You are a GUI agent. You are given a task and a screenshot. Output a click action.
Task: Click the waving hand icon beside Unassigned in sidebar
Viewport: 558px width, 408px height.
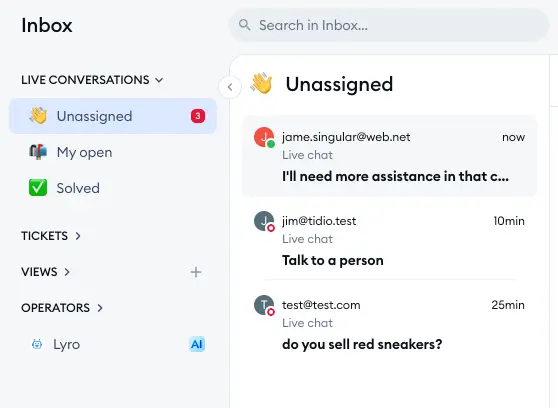coord(38,116)
